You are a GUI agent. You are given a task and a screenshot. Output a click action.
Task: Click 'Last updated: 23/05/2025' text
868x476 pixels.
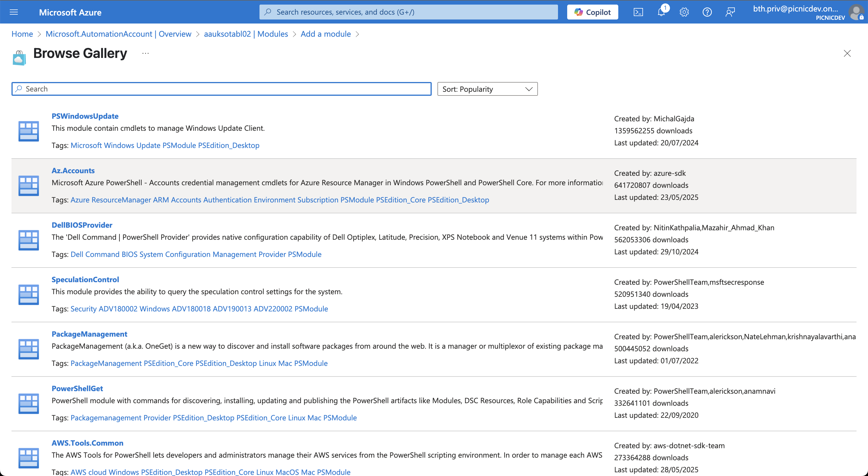point(656,198)
